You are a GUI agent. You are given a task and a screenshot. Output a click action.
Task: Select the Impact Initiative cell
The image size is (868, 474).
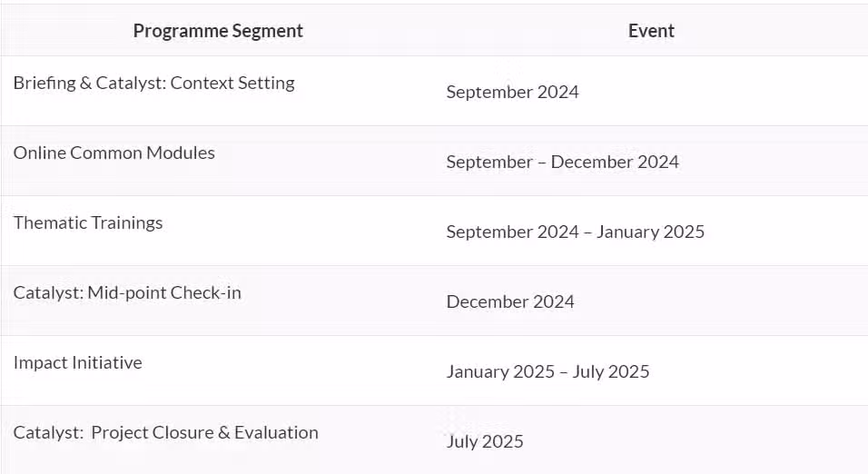pos(218,370)
